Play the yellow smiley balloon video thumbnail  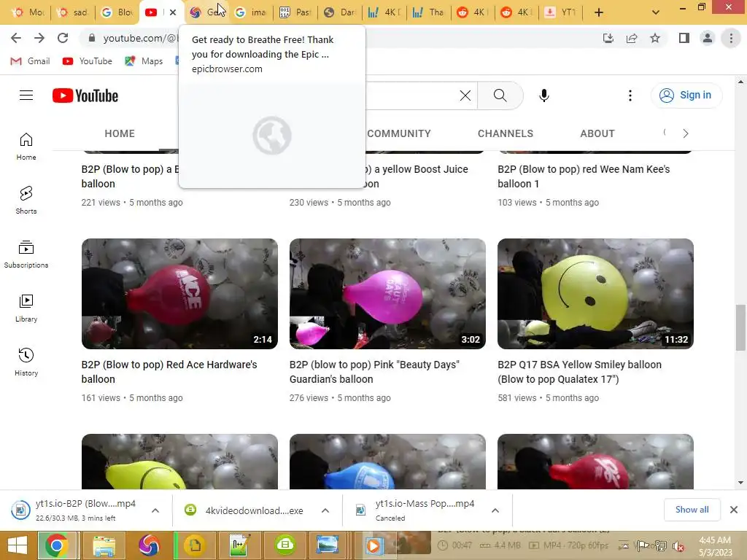coord(595,294)
